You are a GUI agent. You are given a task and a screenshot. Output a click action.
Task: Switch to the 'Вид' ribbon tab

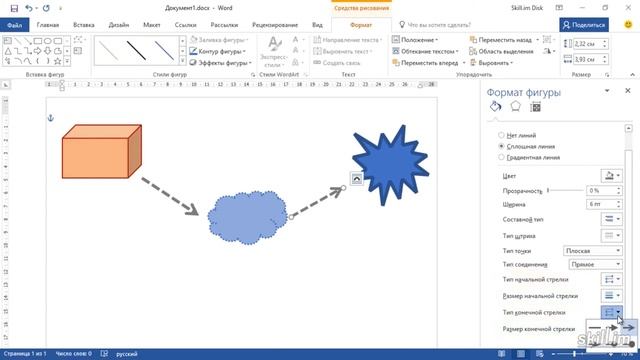click(x=317, y=25)
